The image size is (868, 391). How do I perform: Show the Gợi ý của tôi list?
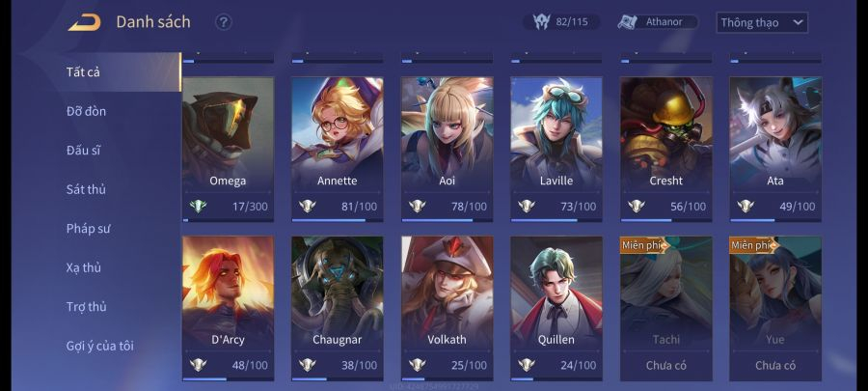point(100,347)
